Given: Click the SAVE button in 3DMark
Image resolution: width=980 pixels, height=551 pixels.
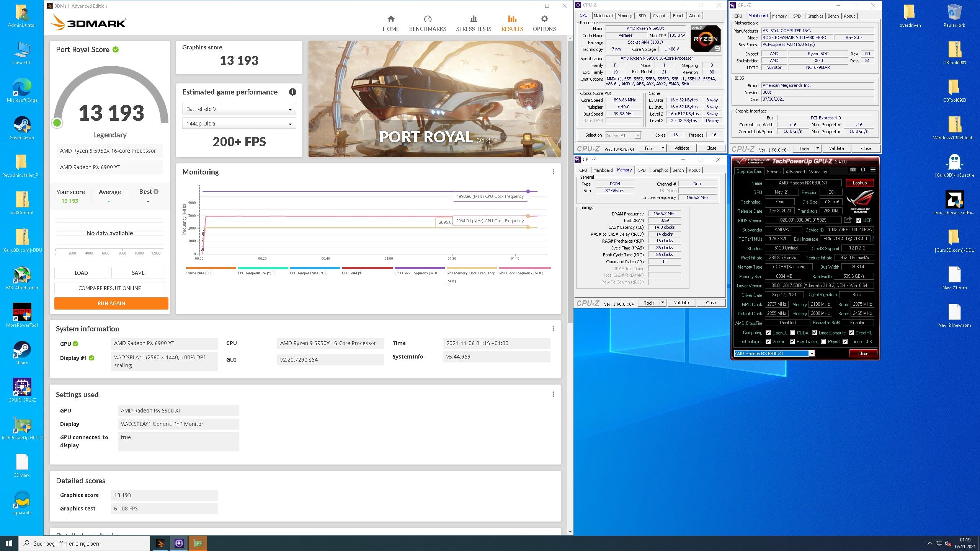Looking at the screenshot, I should (138, 273).
